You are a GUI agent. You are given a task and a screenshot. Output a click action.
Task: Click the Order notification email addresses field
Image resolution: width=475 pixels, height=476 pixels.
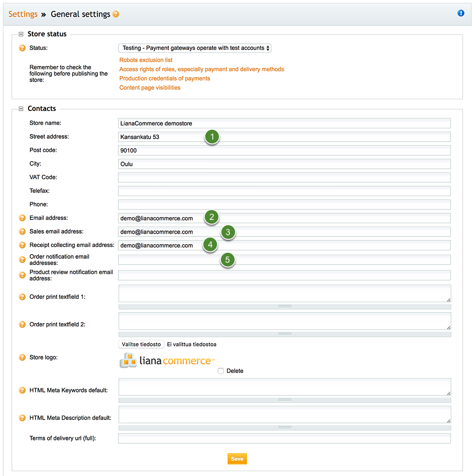(285, 260)
